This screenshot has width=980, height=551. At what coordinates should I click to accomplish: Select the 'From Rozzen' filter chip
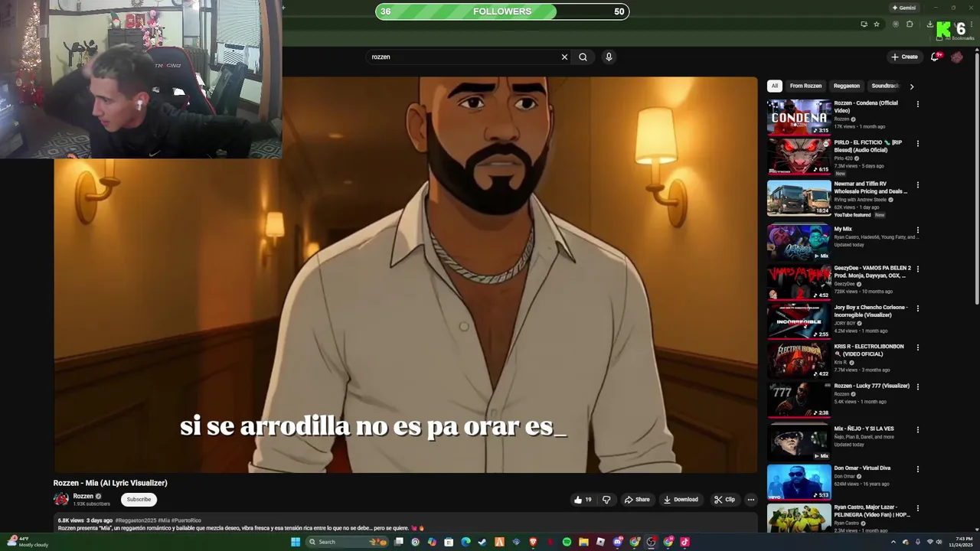[x=805, y=86]
